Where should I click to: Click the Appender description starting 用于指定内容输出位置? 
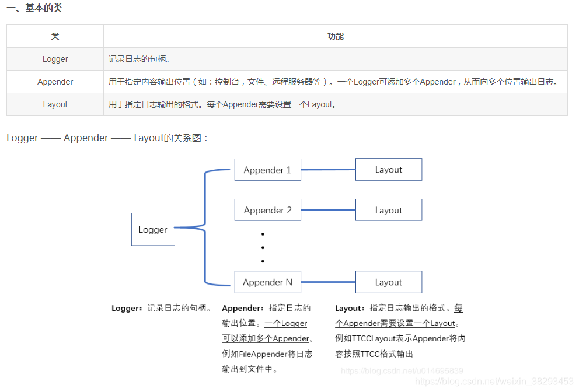(x=333, y=82)
